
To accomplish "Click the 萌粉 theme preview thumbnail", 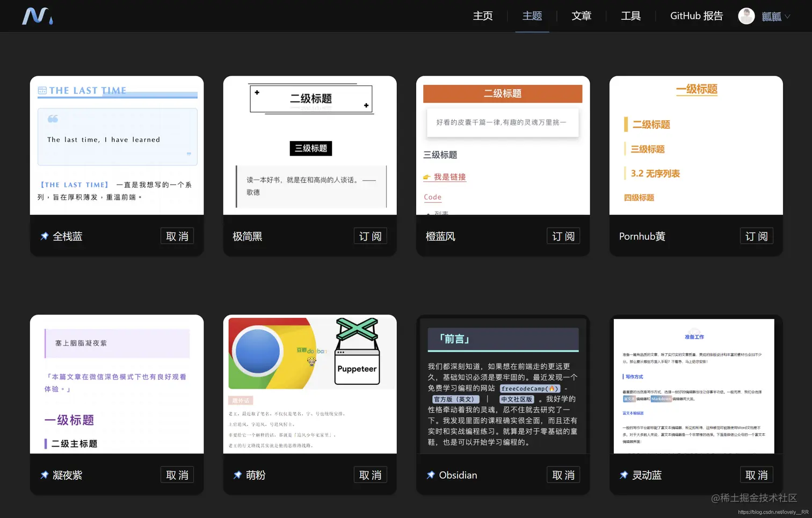I will [310, 384].
